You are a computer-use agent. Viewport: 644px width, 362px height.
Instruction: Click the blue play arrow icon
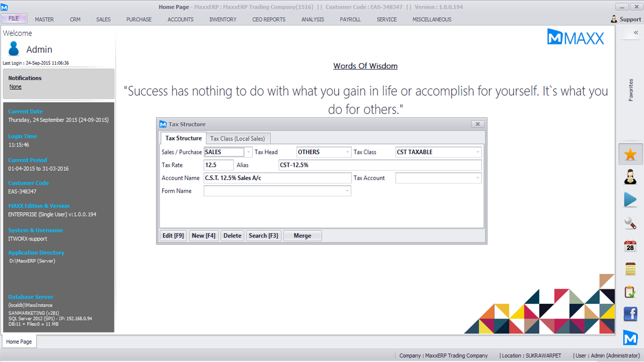(630, 200)
